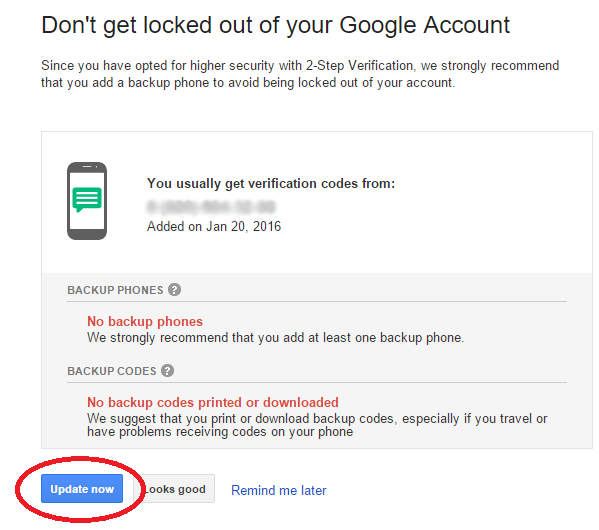This screenshot has width=599, height=530.
Task: Click the green message bubble on phone
Action: (x=87, y=199)
